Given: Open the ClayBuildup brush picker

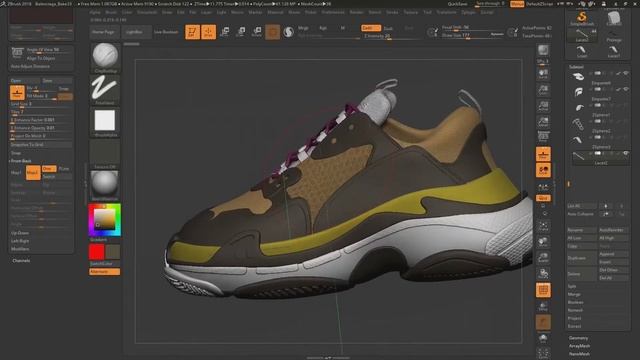Looking at the screenshot, I should point(105,57).
